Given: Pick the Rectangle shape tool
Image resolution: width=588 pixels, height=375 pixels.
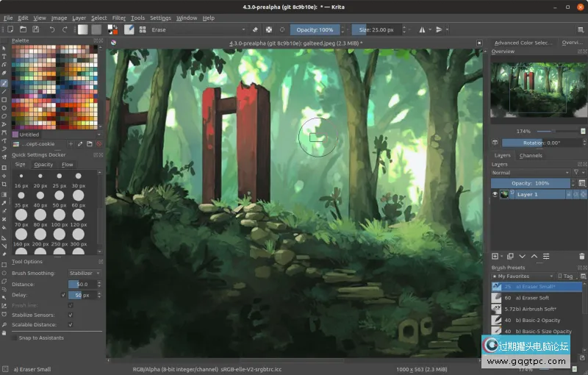Looking at the screenshot, I should coord(4,99).
